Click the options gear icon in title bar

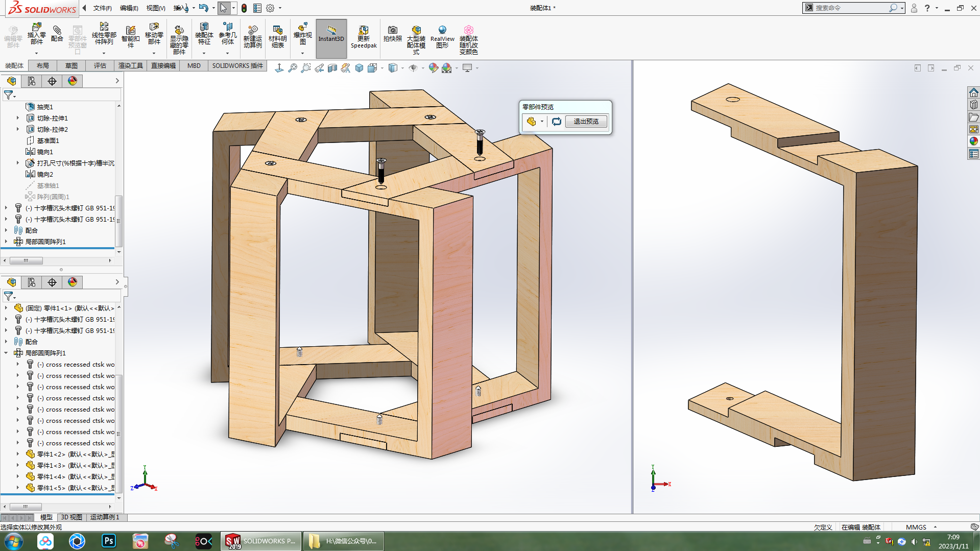(x=270, y=8)
